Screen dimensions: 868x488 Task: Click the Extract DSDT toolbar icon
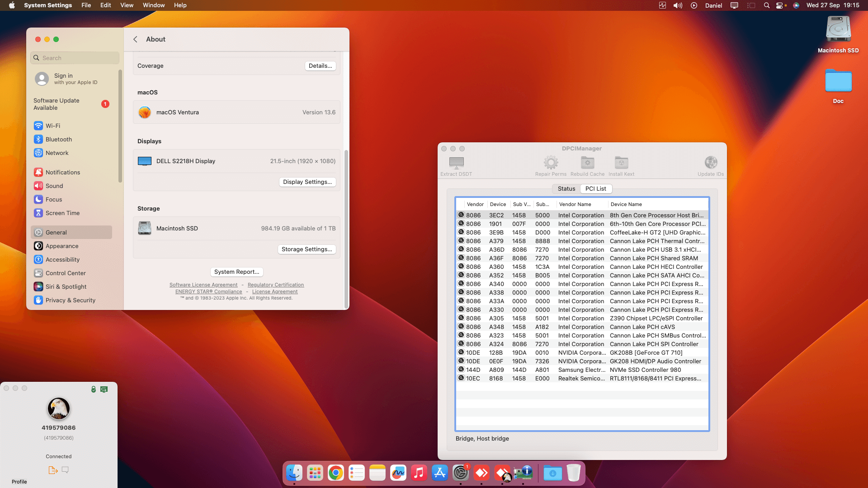[456, 163]
